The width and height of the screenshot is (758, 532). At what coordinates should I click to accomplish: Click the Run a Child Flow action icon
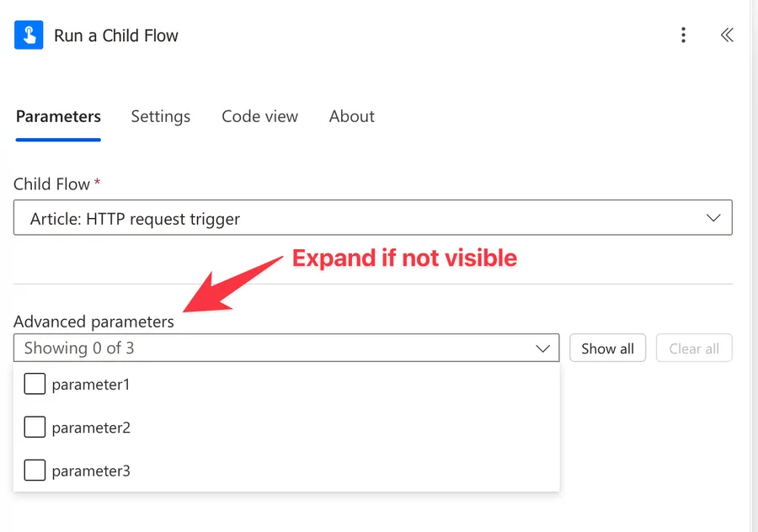coord(29,35)
